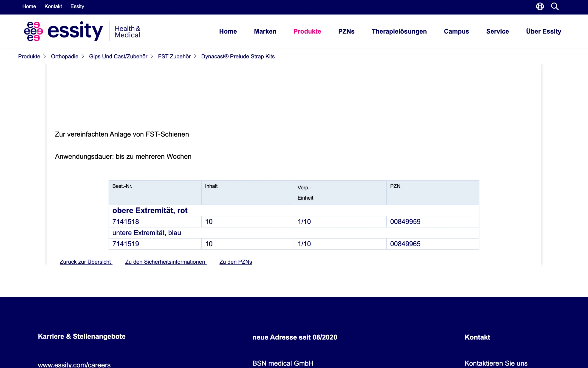Open the Marken menu

click(x=265, y=32)
